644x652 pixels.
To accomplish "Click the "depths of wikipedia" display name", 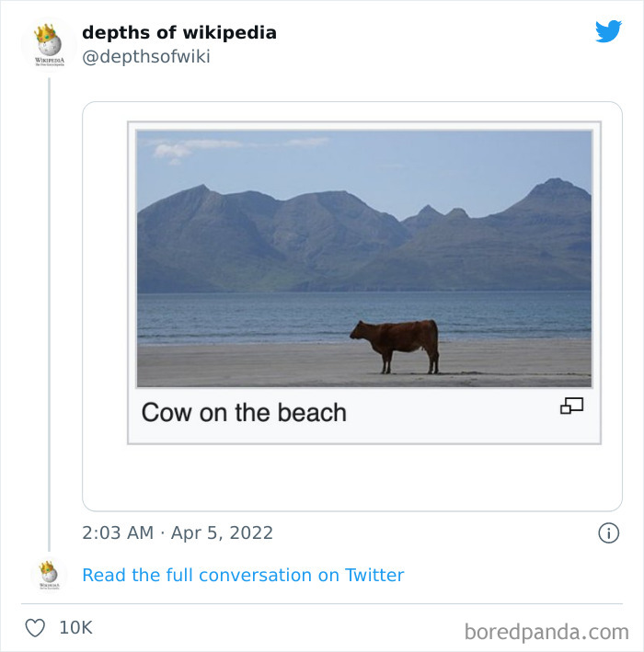I will click(x=178, y=32).
